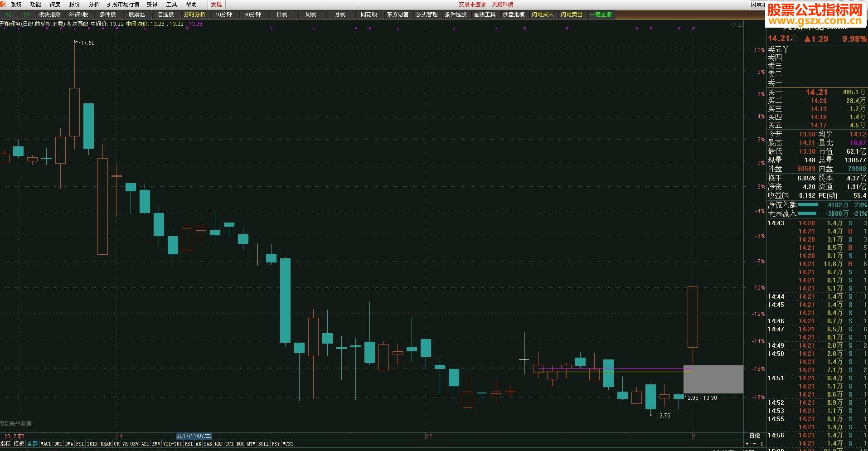The height and width of the screenshot is (451, 868).
Task: Click the 净流入额 bar indicator
Action: click(808, 205)
